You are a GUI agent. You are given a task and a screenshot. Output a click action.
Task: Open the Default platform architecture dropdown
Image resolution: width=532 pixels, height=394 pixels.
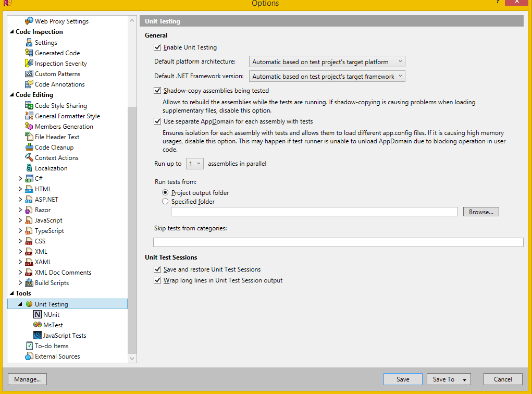(327, 62)
